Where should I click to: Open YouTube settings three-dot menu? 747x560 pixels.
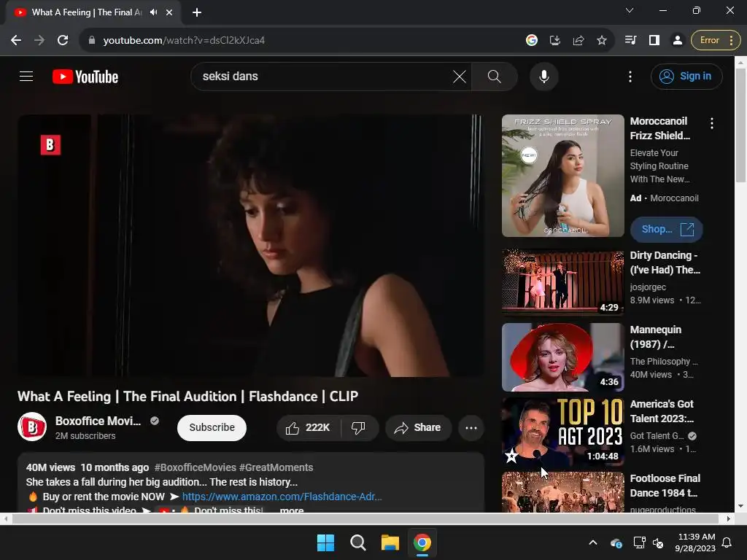click(630, 77)
